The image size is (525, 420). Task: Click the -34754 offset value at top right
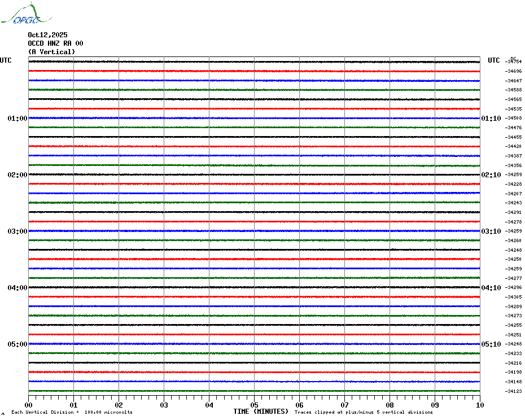point(514,62)
